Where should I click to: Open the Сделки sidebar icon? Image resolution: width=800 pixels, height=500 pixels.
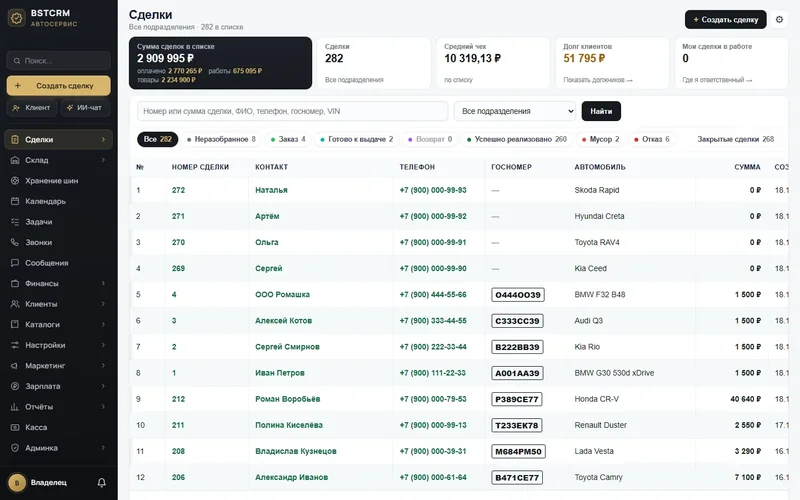coord(15,139)
